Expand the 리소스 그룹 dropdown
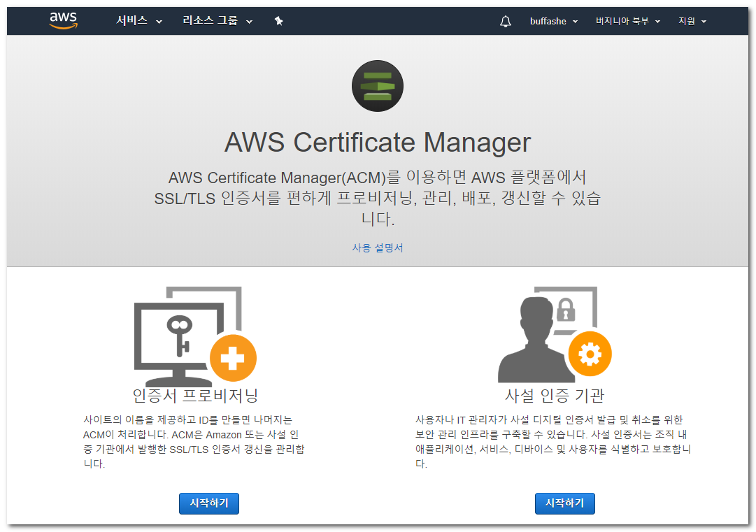The image size is (756, 532). coord(217,21)
